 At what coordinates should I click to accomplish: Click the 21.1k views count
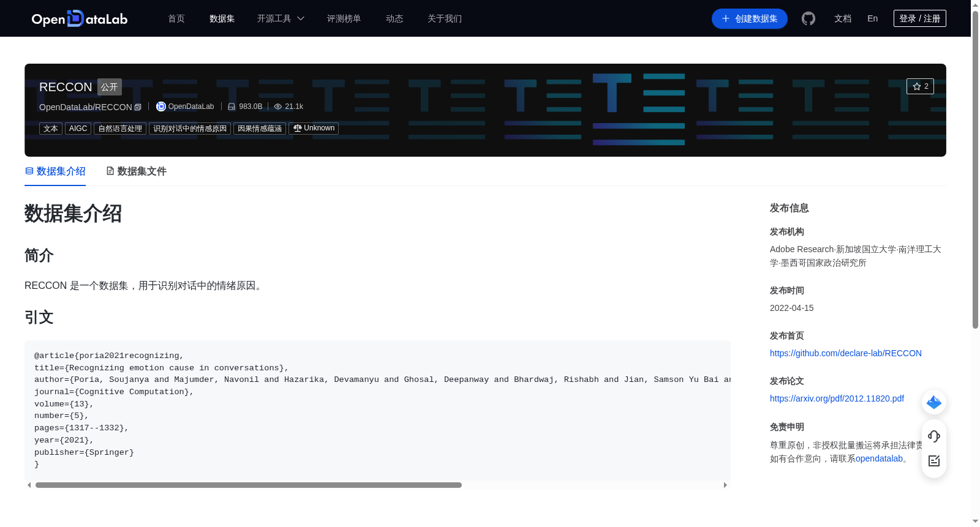[294, 107]
